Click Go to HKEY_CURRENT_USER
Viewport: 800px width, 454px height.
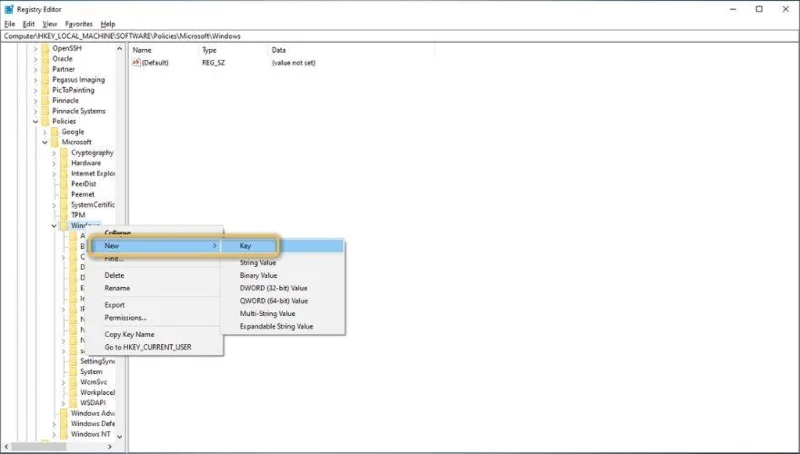tap(155, 347)
